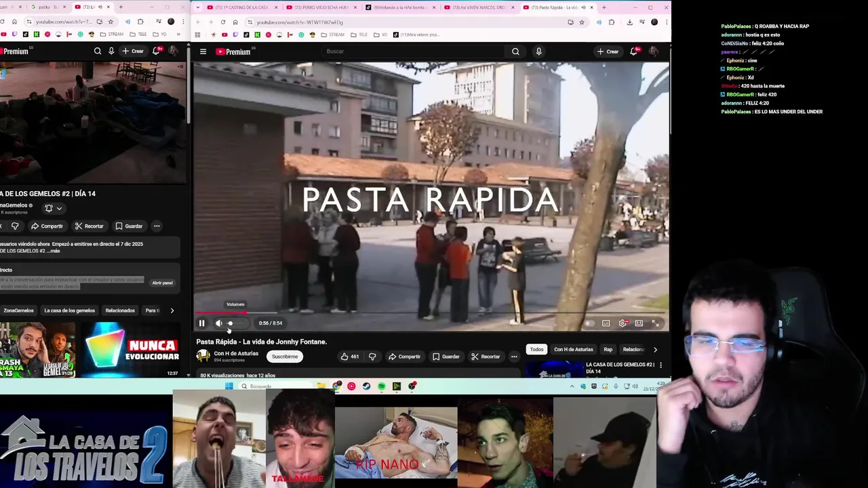
Task: Click the search magnifier button in right window
Action: pyautogui.click(x=515, y=52)
